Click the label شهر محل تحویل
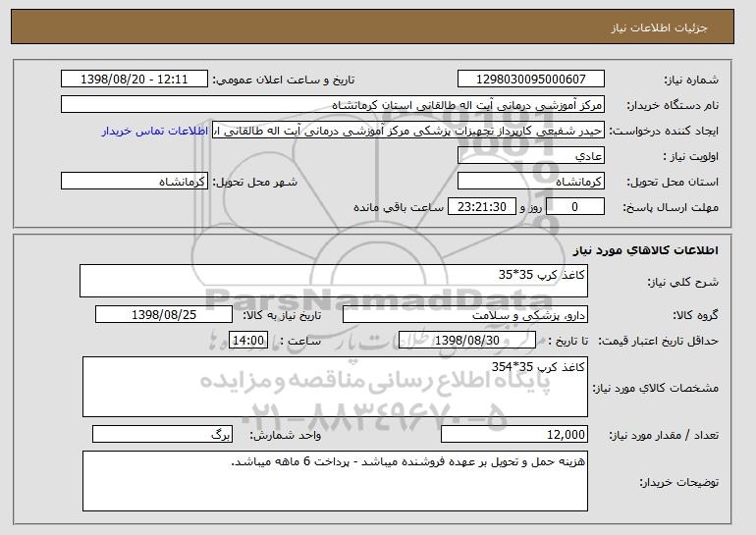The width and height of the screenshot is (756, 535). pos(255,182)
